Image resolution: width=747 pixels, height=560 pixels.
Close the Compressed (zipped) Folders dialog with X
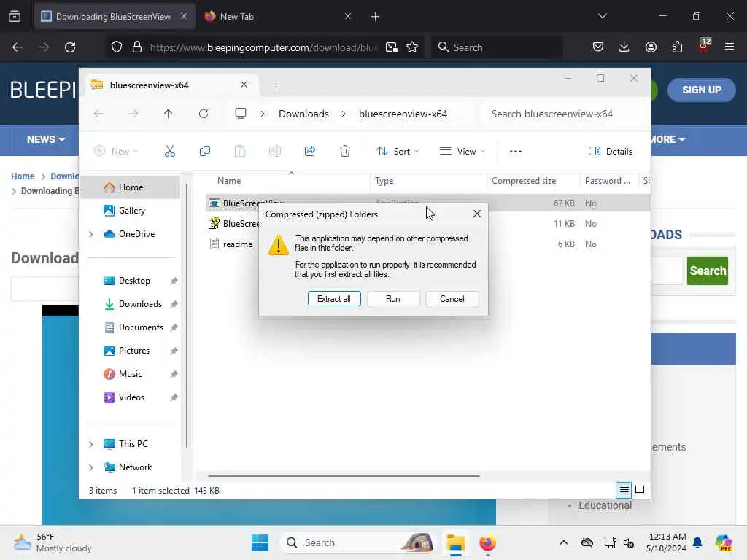[477, 214]
